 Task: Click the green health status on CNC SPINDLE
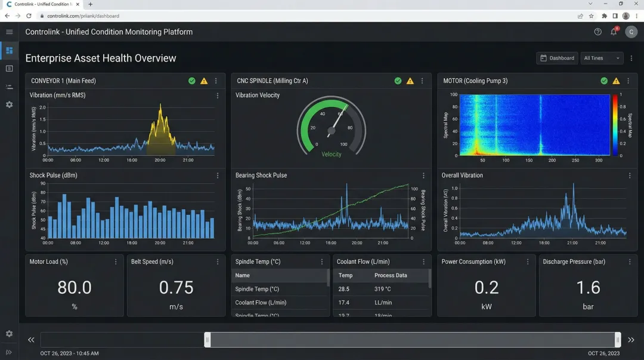pos(398,81)
